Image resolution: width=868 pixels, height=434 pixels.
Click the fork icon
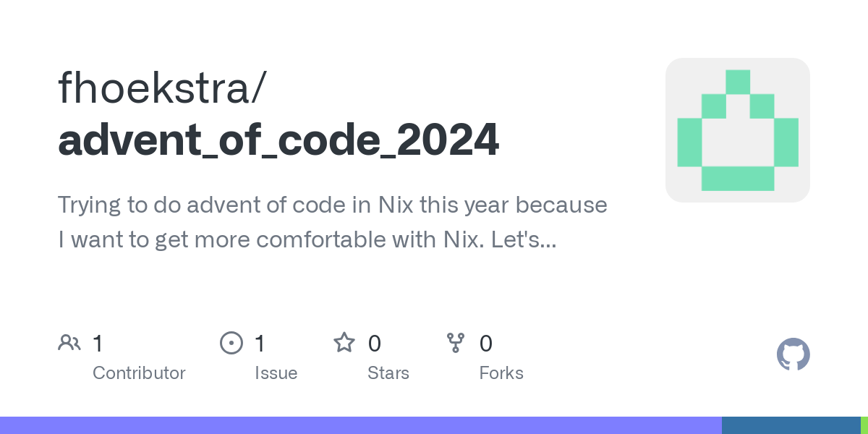(x=456, y=343)
